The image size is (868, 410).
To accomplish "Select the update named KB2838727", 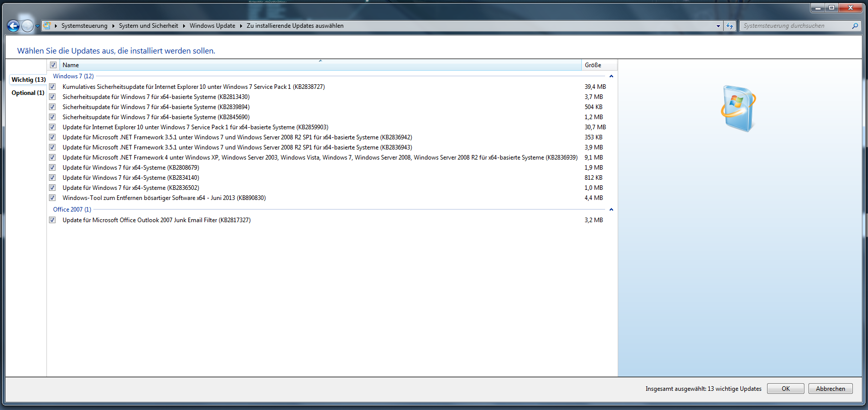I will coord(194,87).
